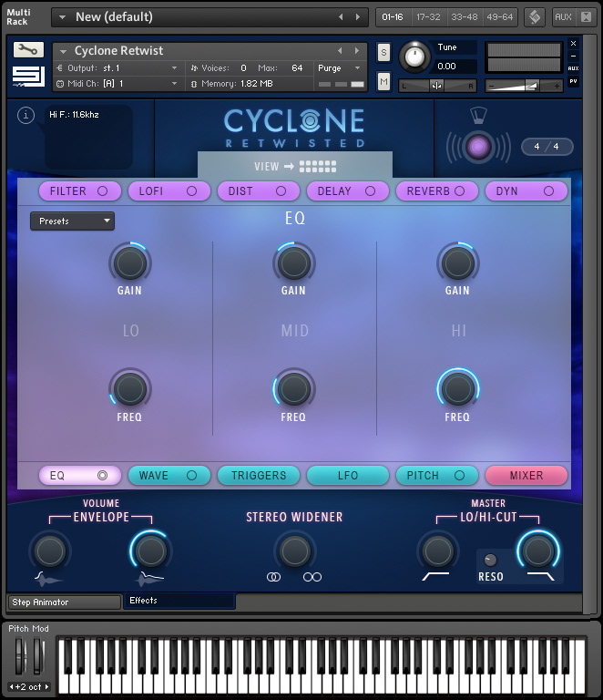Viewport: 603px width, 700px height.
Task: Open the Midi Ch dropdown
Action: point(118,84)
